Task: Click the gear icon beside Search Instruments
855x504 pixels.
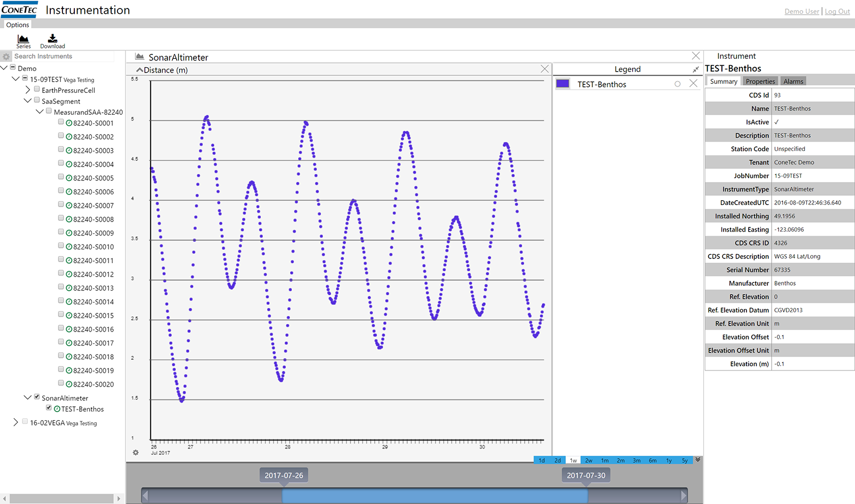Action: tap(6, 57)
